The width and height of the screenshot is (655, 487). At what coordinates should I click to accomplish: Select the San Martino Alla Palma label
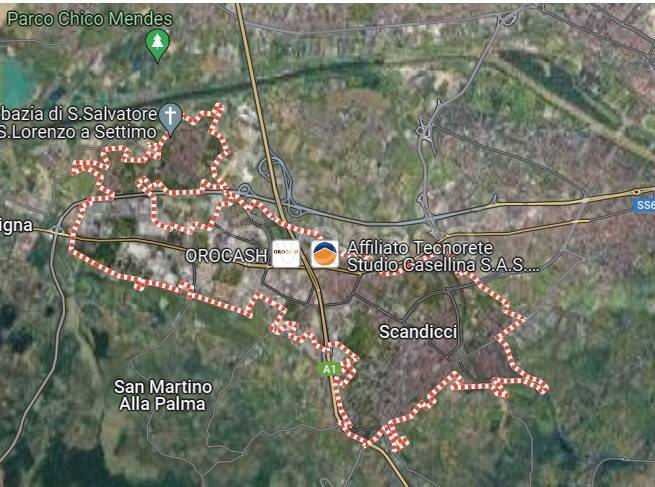[x=163, y=395]
